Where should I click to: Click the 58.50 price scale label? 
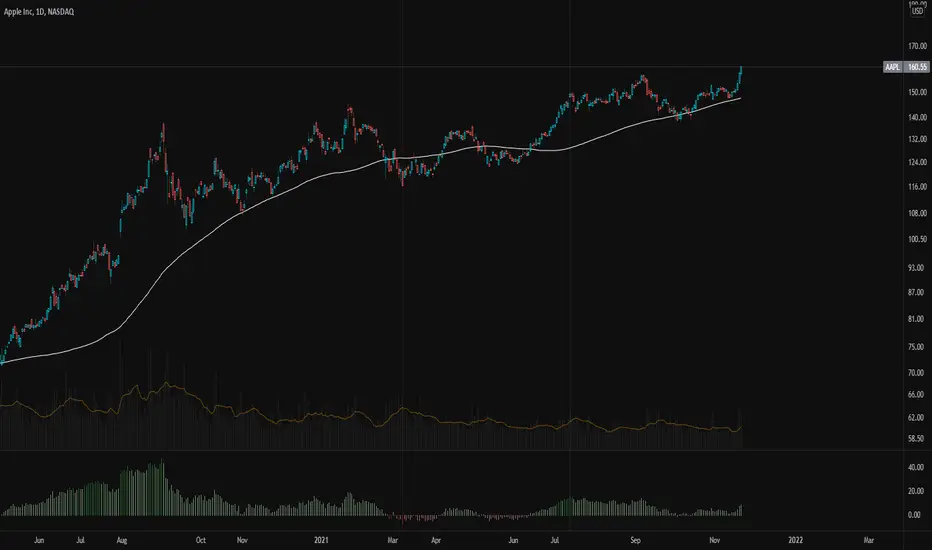pyautogui.click(x=917, y=438)
